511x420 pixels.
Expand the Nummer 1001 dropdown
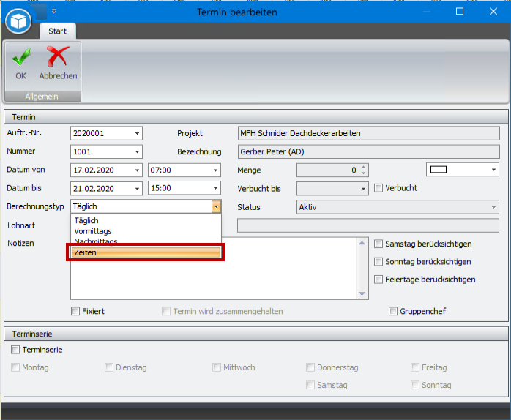[137, 152]
